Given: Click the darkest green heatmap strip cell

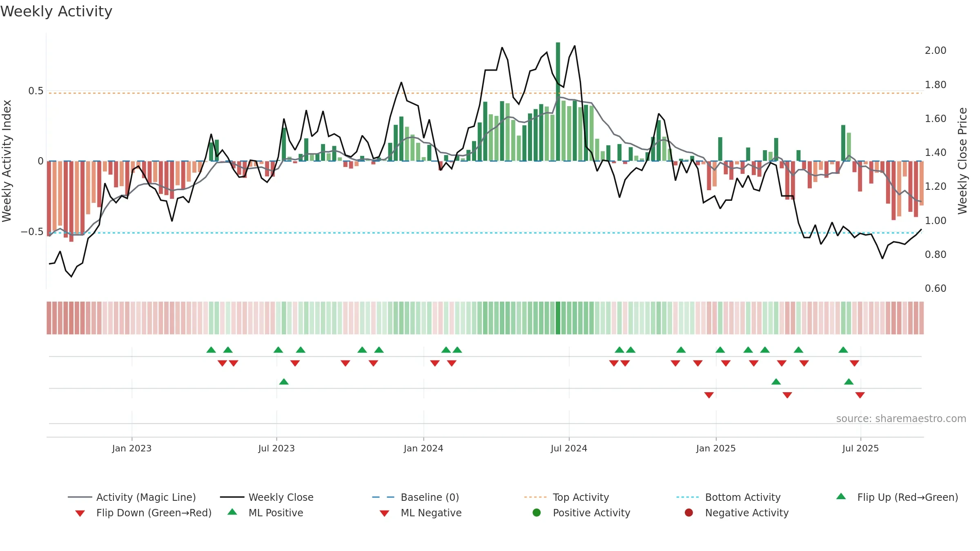Looking at the screenshot, I should [x=558, y=318].
